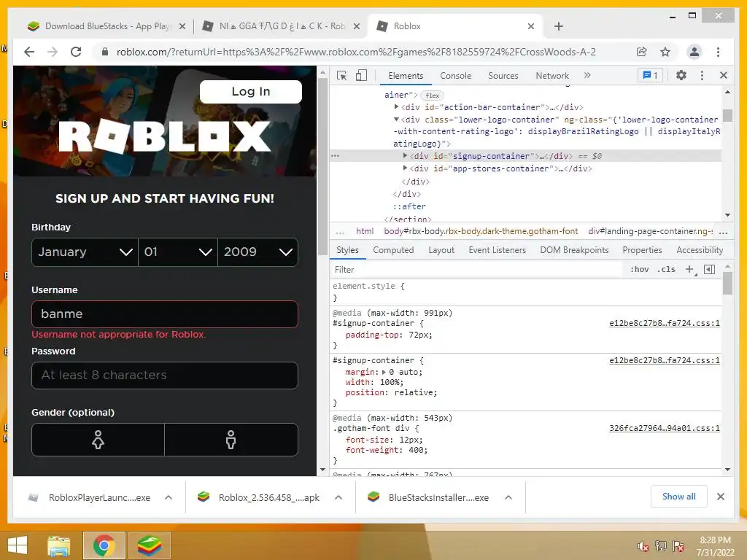Open options arrow for BlueStacksInstaller download
747x560 pixels.
pos(508,497)
